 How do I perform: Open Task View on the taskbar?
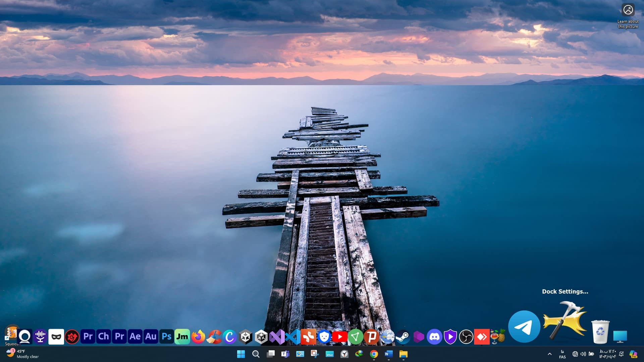270,354
